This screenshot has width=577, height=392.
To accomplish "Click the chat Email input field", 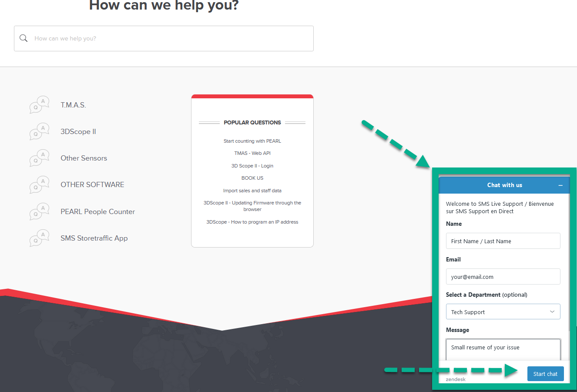I will pyautogui.click(x=503, y=277).
